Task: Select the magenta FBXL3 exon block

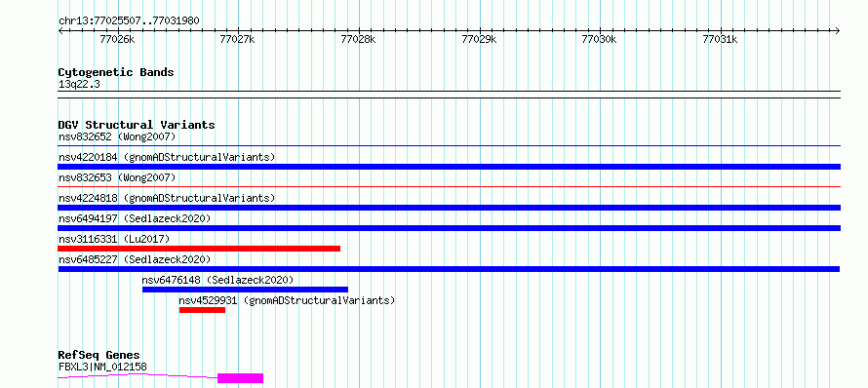Action: point(240,378)
